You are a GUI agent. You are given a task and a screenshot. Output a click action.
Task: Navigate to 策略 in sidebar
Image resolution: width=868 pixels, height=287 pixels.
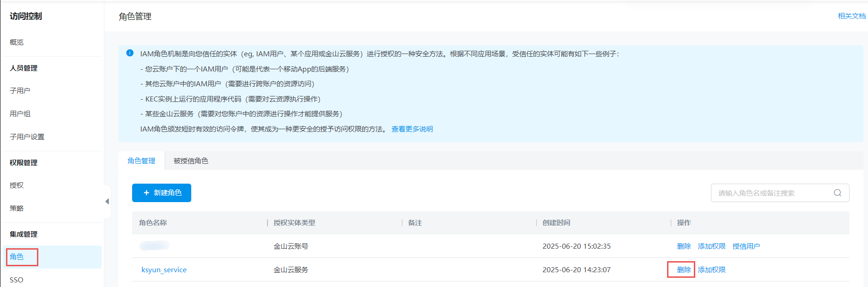(x=17, y=209)
